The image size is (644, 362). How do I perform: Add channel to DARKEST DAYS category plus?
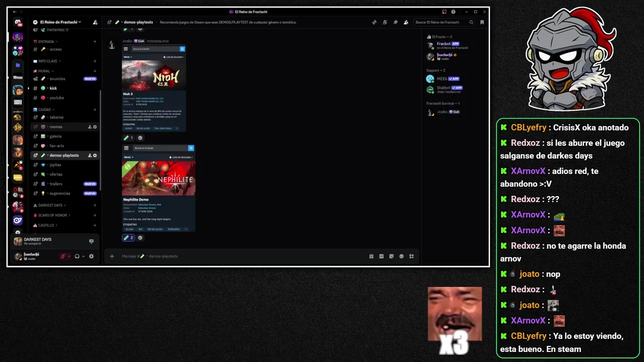(95, 205)
